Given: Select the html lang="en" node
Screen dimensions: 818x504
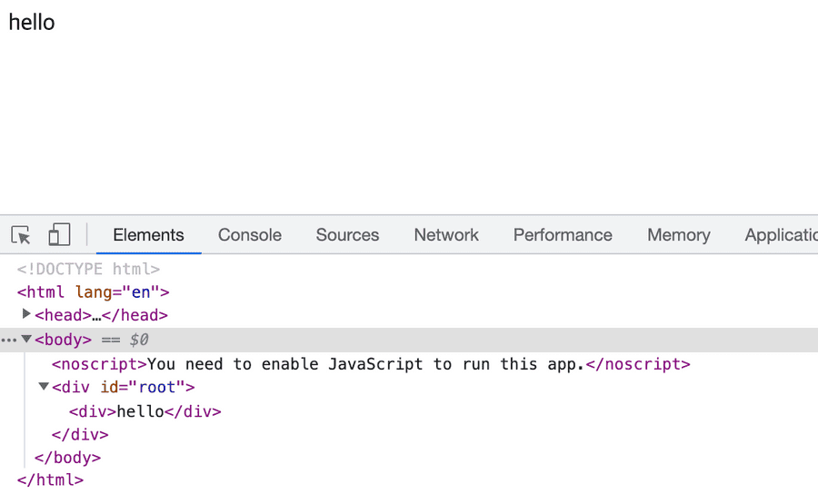Looking at the screenshot, I should point(93,292).
